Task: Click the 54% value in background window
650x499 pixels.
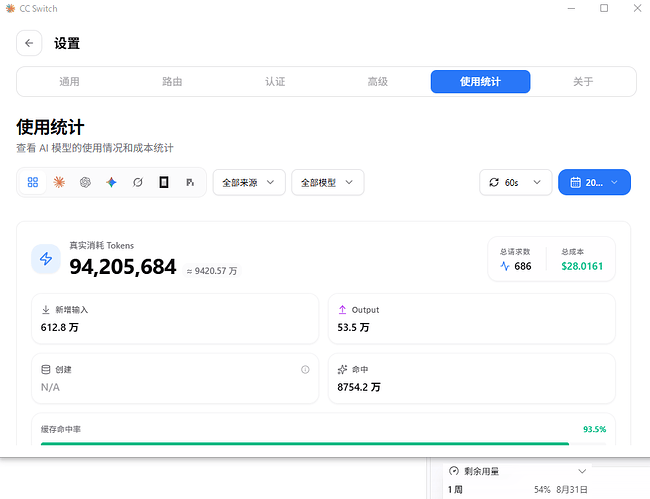Action: click(x=542, y=489)
